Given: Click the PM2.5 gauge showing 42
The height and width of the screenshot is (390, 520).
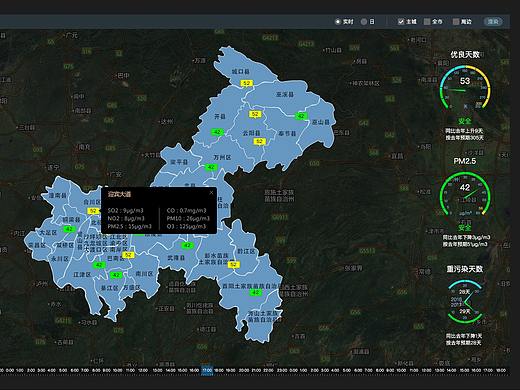Looking at the screenshot, I should click(x=465, y=194).
